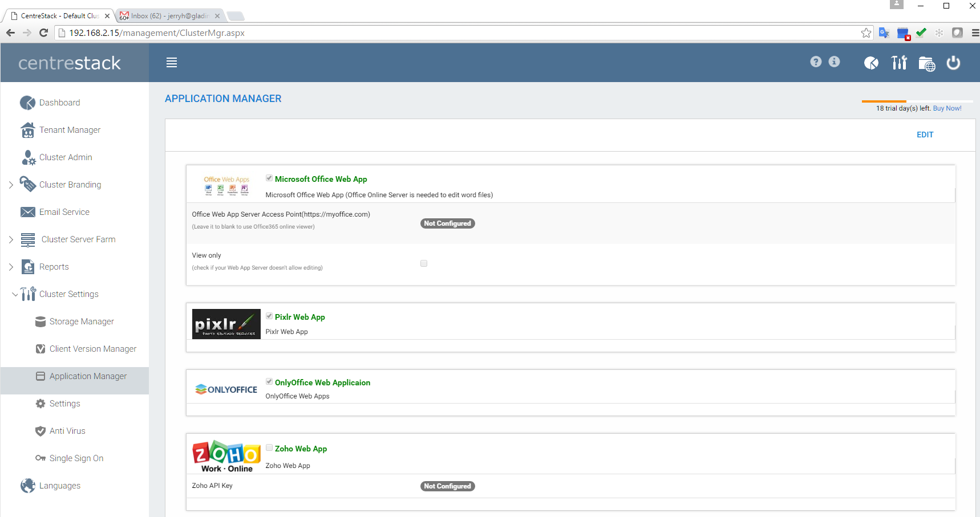
Task: Click the ONLYOFFICE logo thumbnail
Action: (226, 389)
